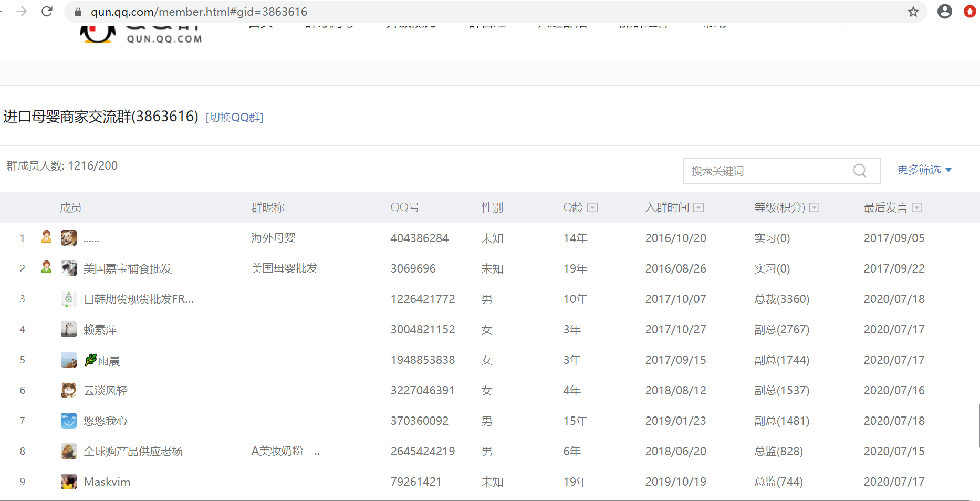Click the search magnifier icon
Viewport: 980px width, 501px height.
click(860, 171)
